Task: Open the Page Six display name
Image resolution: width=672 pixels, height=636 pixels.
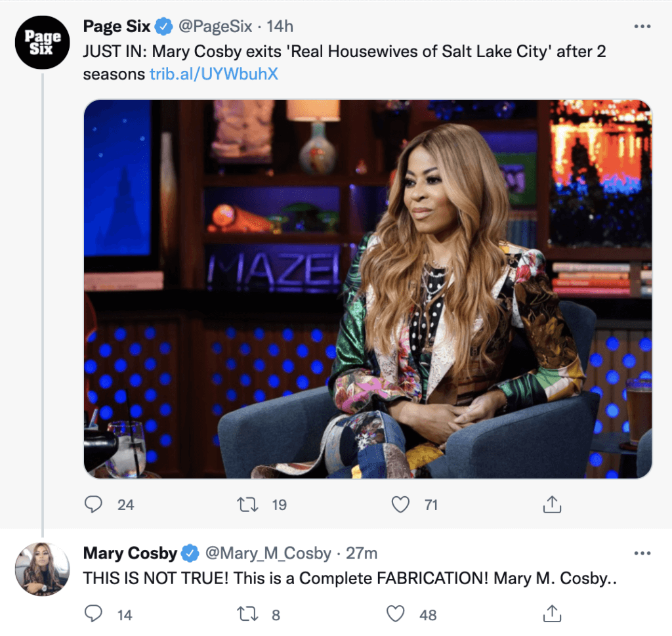Action: [117, 26]
